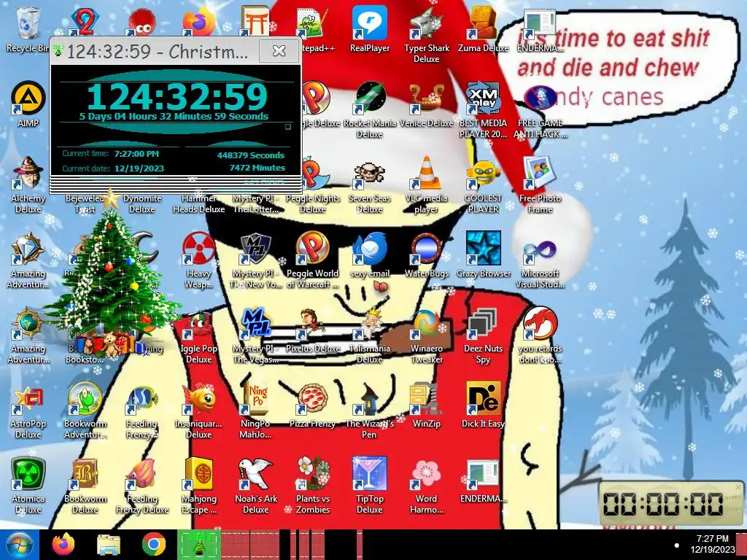Launch Heavy Weap... radiation icon
Screen dimensions: 747x560
click(198, 260)
